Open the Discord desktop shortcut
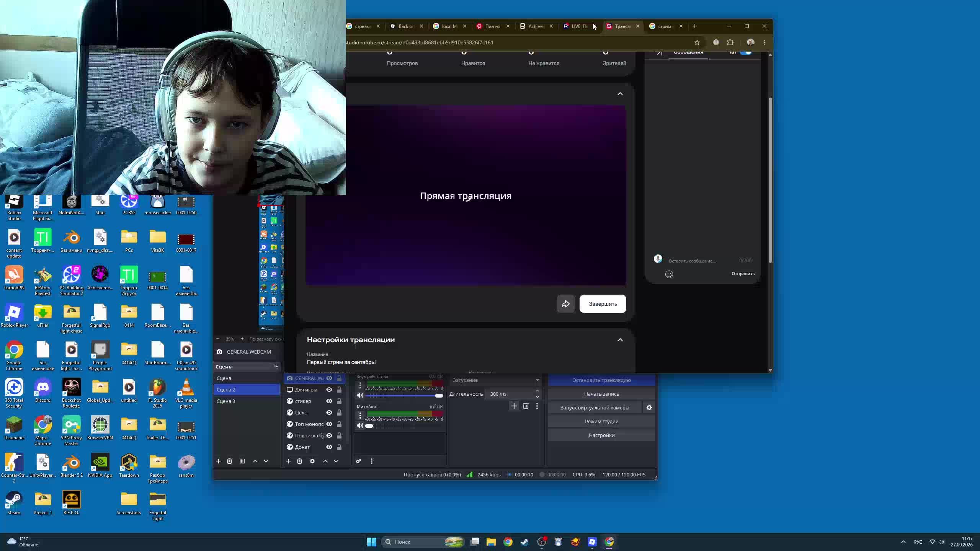Viewport: 980px width, 551px height. tap(43, 391)
